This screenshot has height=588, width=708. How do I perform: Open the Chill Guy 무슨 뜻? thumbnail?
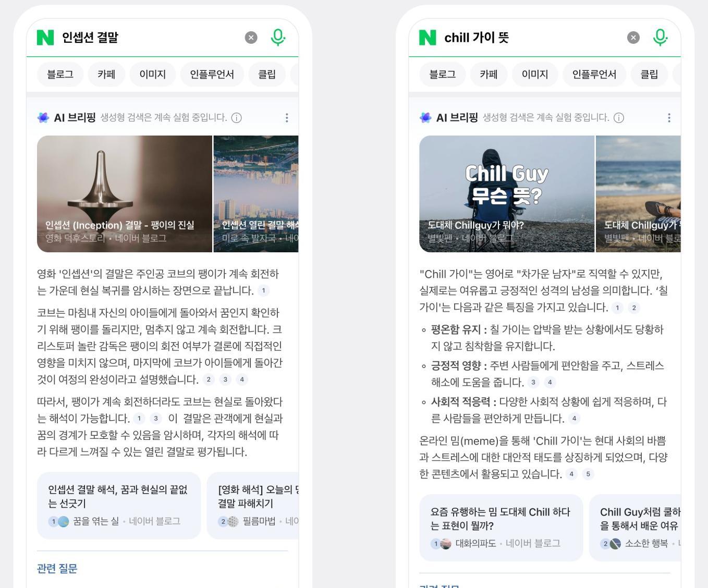click(x=507, y=194)
